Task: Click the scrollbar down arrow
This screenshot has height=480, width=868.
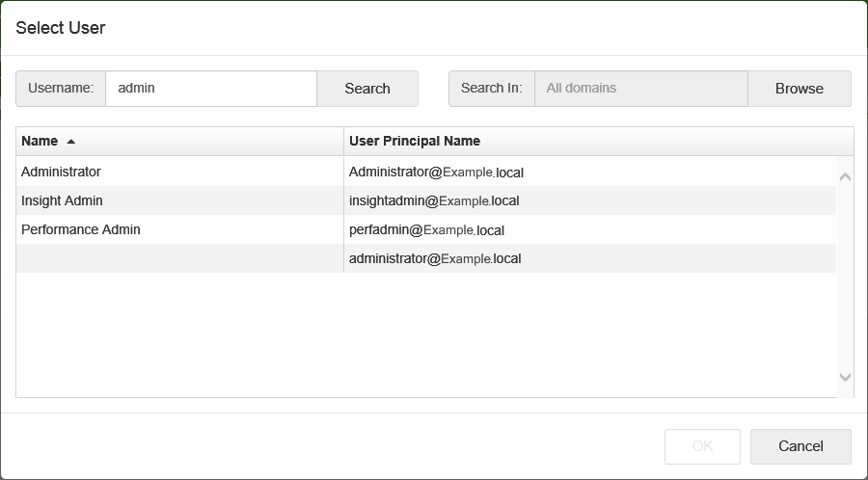Action: 845,378
